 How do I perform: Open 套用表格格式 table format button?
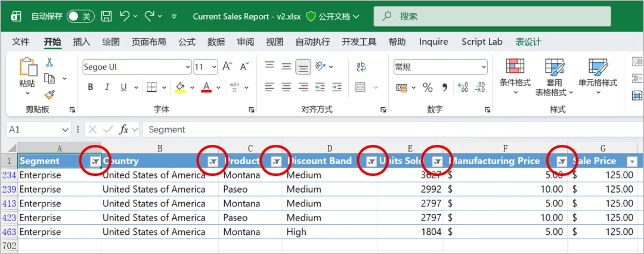554,77
